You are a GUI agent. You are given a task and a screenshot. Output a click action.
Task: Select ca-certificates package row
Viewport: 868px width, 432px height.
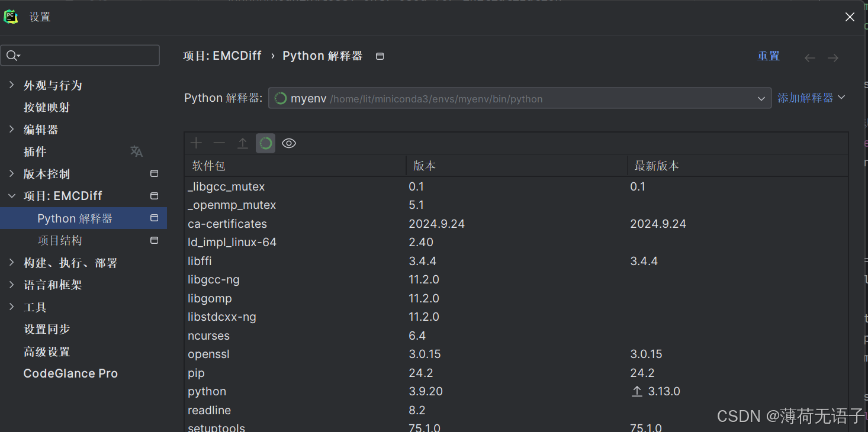coord(516,224)
